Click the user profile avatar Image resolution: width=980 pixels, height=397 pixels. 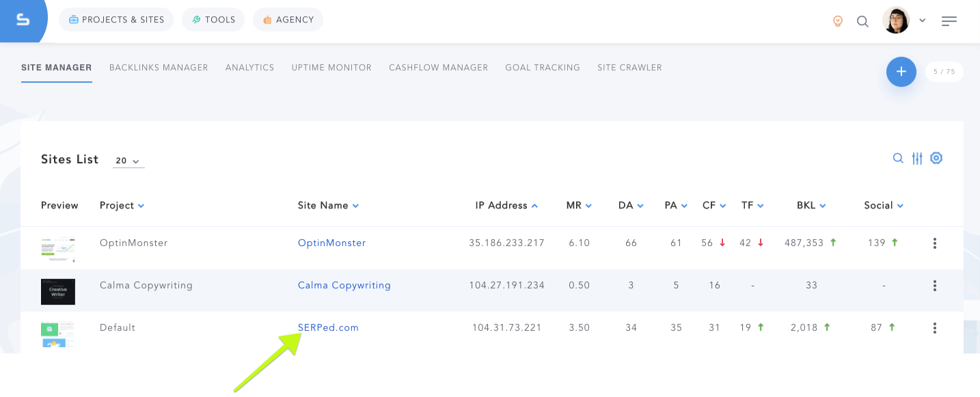pos(896,20)
